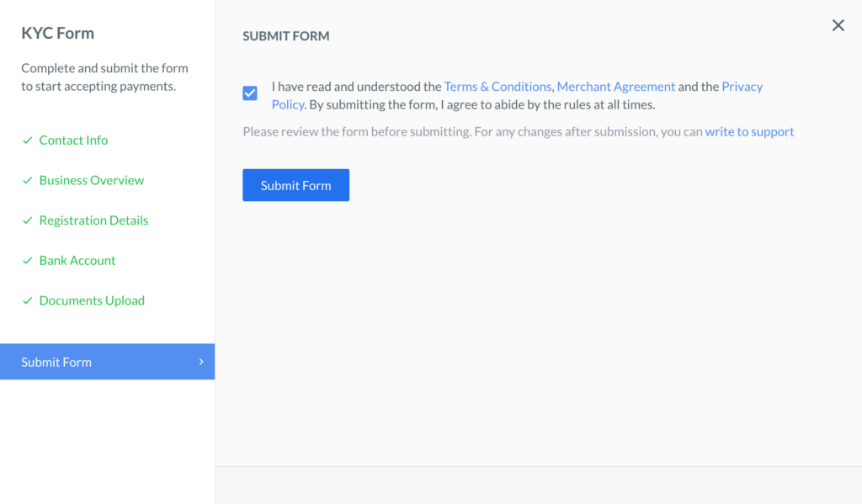
Task: Click the checkmark icon next to Business Overview
Action: pyautogui.click(x=27, y=180)
